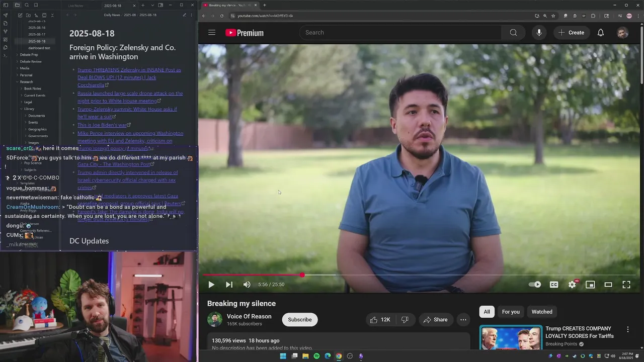Open the terminal icon in Obsidian ribbon
The width and height of the screenshot is (644, 362).
[6, 55]
